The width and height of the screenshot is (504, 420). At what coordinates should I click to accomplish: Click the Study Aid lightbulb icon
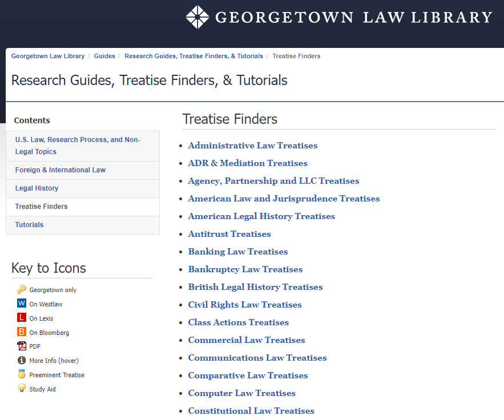point(21,389)
